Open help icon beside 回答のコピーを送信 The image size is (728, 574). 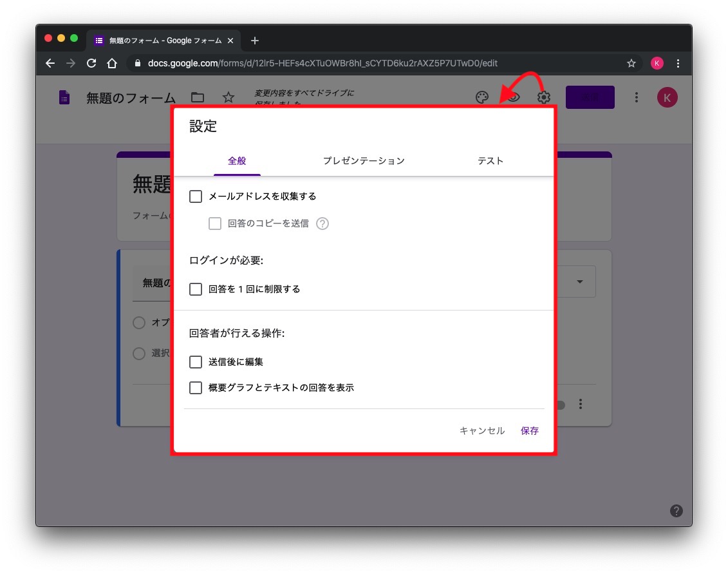pyautogui.click(x=322, y=224)
